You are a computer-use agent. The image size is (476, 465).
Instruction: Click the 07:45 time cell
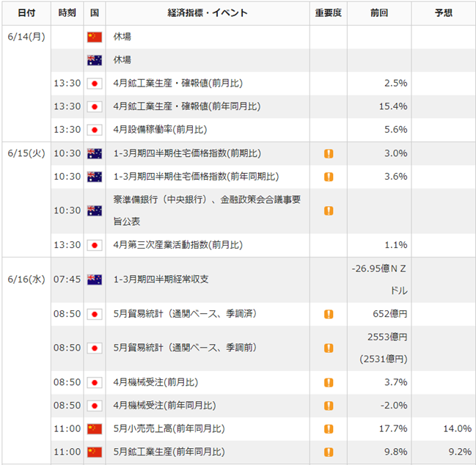coord(67,279)
